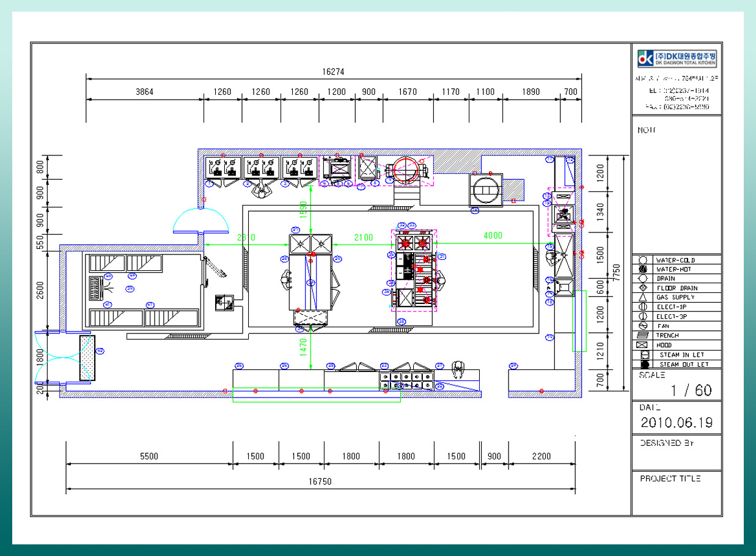Select the round equipment in the square frame
This screenshot has width=756, height=556.
click(x=486, y=189)
